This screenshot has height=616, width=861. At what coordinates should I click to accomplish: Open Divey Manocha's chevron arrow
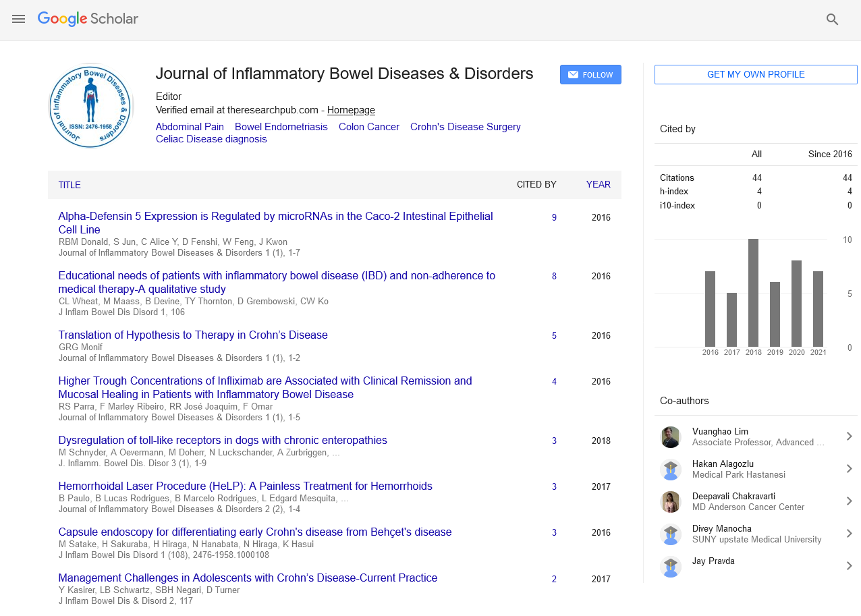(x=849, y=534)
